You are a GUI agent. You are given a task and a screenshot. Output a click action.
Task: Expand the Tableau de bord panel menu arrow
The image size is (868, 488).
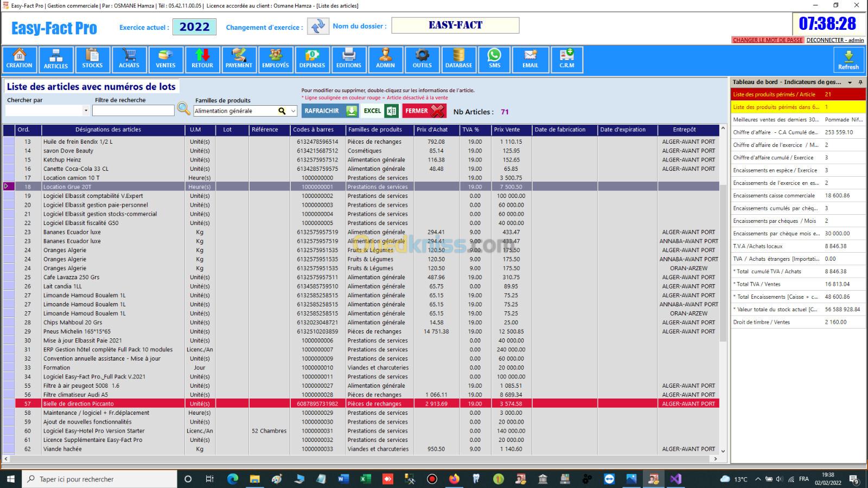[850, 82]
